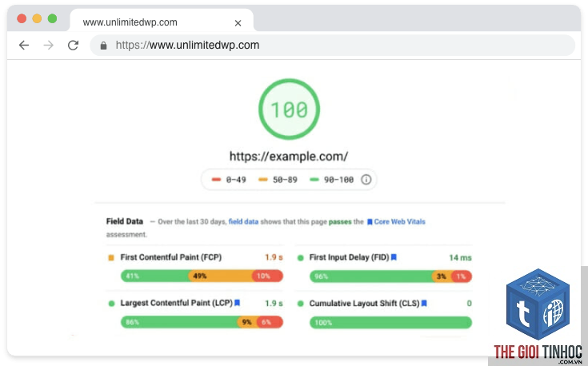The width and height of the screenshot is (588, 366).
Task: Click the LCP distribution bar 86% segment
Action: (x=179, y=322)
